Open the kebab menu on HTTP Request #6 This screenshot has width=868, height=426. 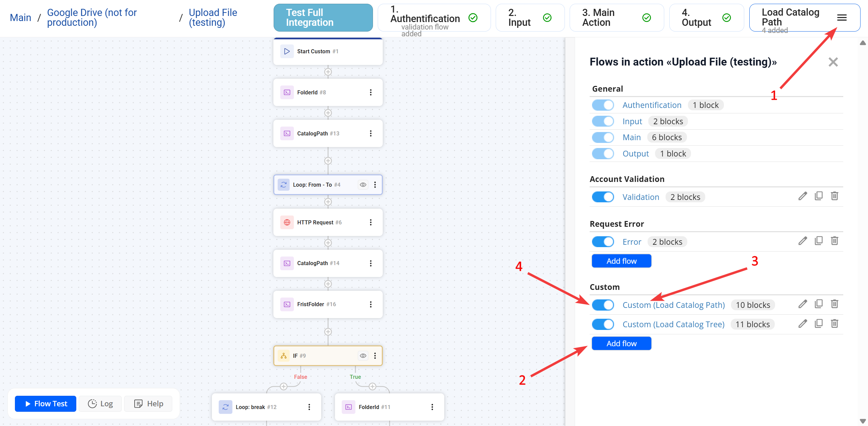point(371,222)
